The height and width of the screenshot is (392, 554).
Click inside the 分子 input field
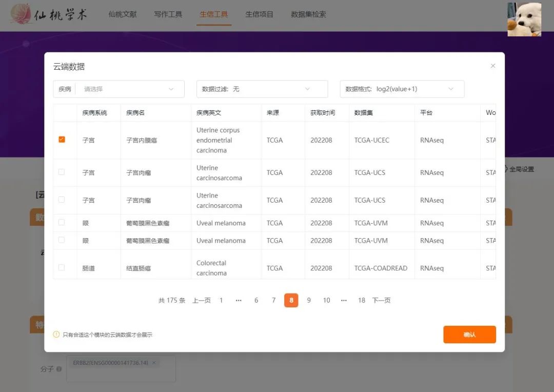click(x=121, y=369)
